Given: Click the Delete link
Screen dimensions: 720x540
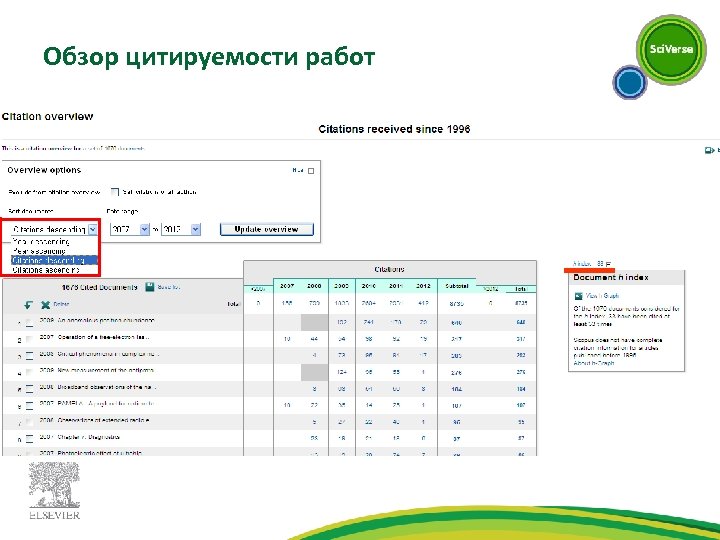Looking at the screenshot, I should click(61, 304).
